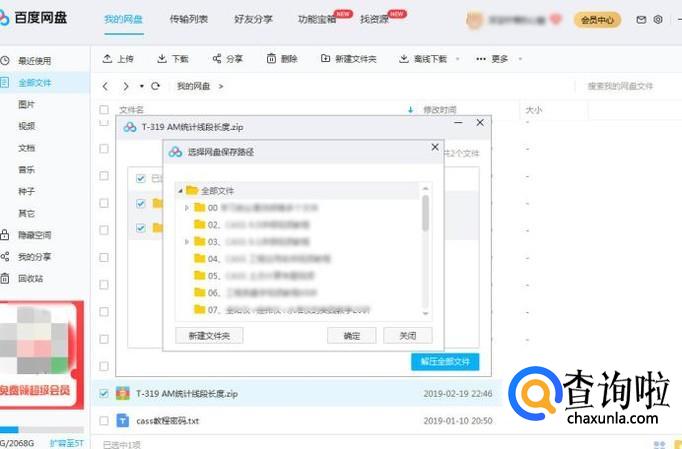The height and width of the screenshot is (449, 682).
Task: Select the 05 folder in tree
Action: click(x=254, y=275)
